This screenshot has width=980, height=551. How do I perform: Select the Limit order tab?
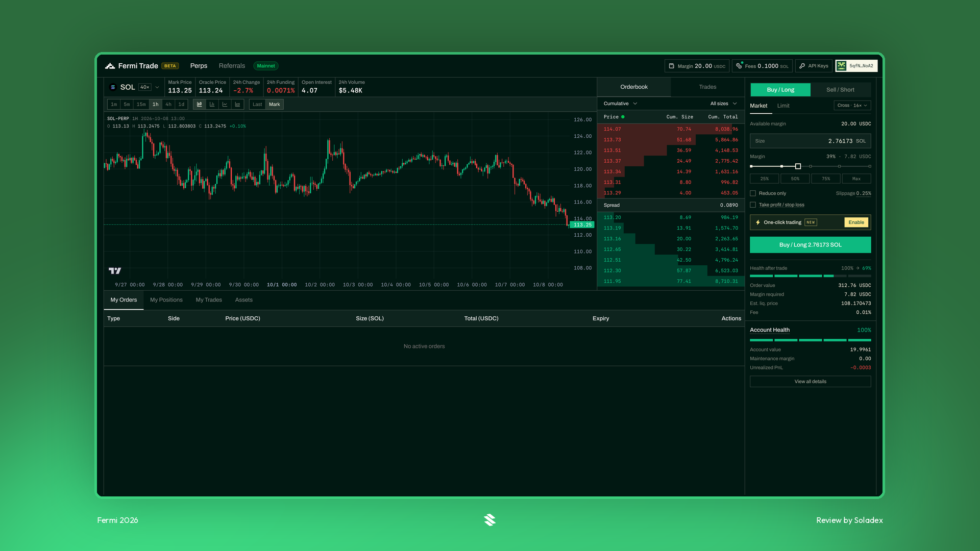pos(783,106)
